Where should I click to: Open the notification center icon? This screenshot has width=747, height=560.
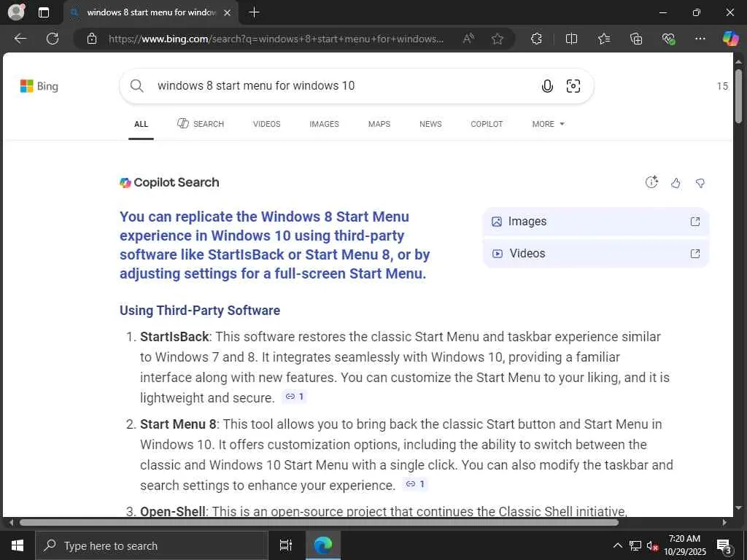point(724,546)
